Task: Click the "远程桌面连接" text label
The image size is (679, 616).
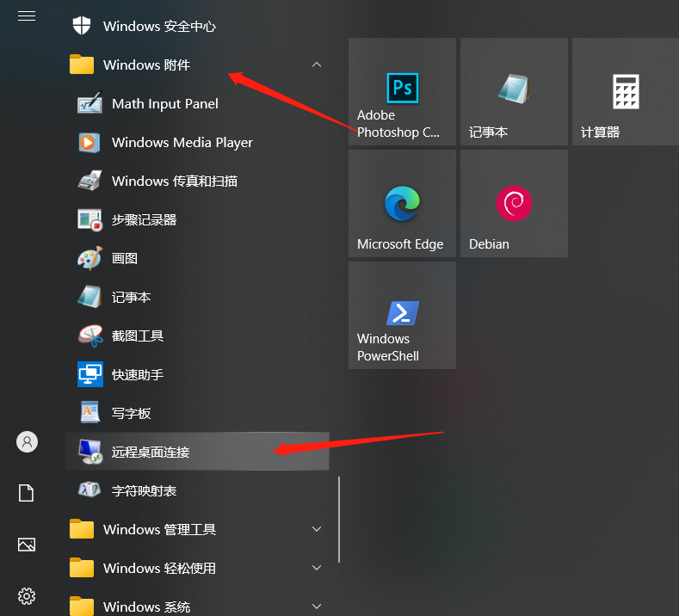Action: pos(151,452)
